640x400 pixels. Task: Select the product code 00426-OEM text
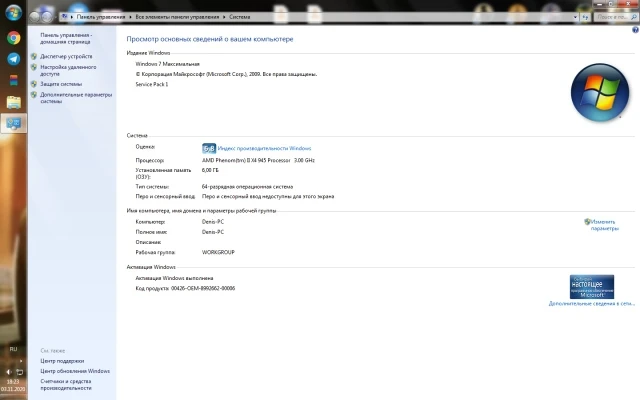[203, 288]
